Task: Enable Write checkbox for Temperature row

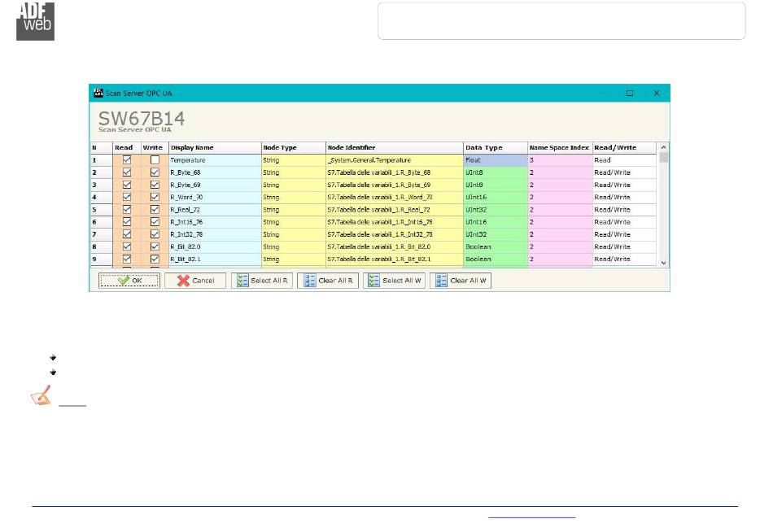Action: pos(155,159)
